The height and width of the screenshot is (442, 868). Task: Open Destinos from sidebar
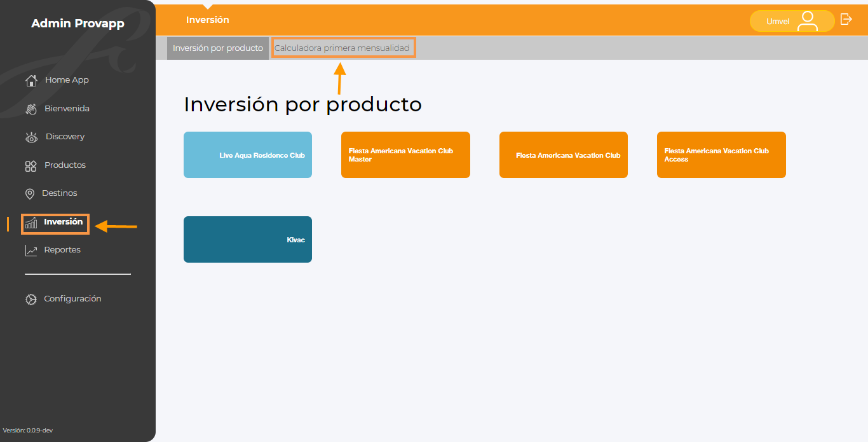tap(60, 193)
